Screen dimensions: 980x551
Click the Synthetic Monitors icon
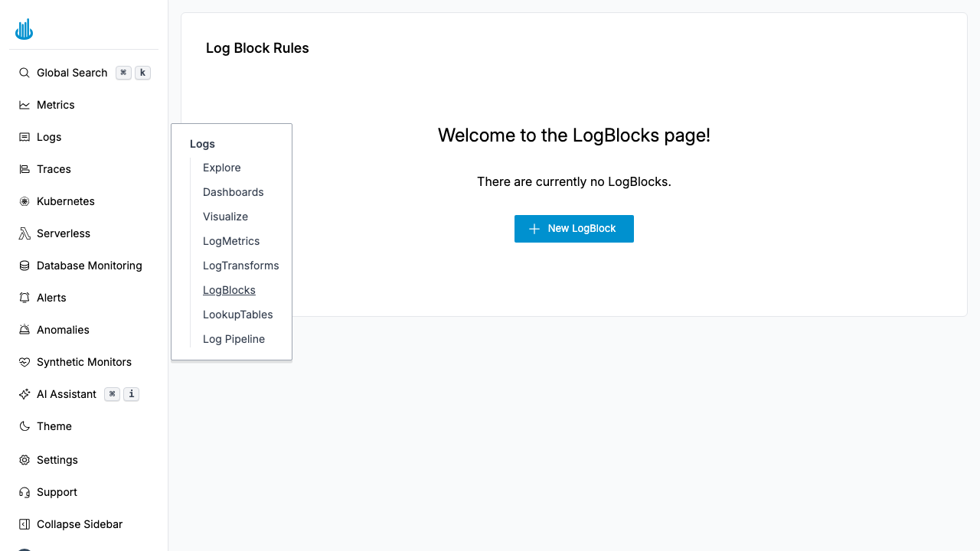(x=24, y=362)
